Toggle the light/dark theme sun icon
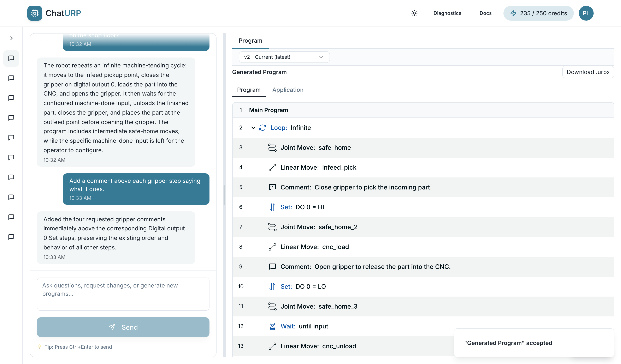 [414, 13]
